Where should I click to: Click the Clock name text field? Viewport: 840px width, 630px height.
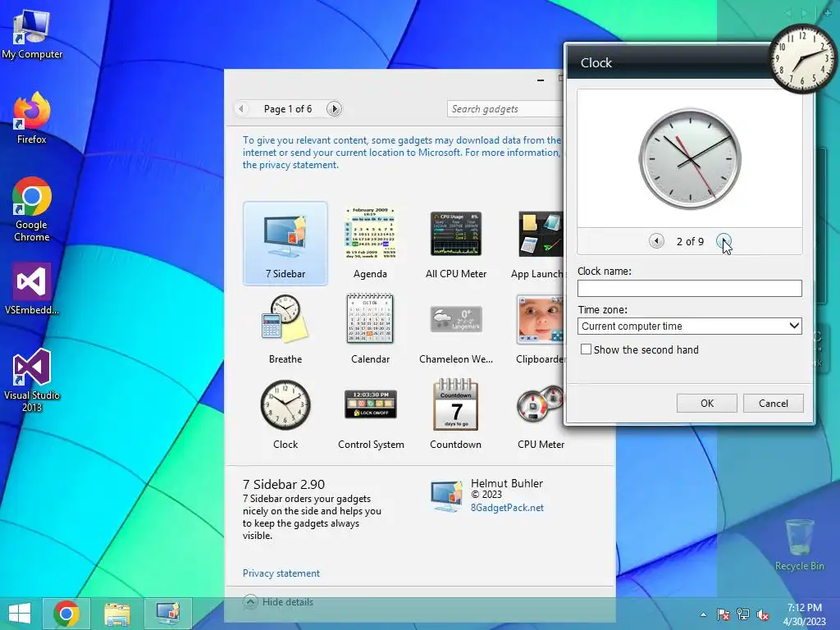pyautogui.click(x=689, y=288)
